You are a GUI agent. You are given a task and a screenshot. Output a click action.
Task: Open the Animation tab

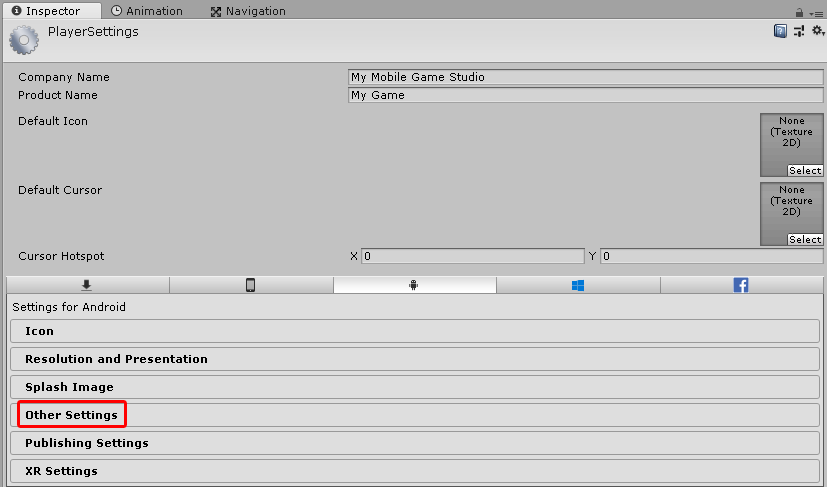(x=147, y=11)
